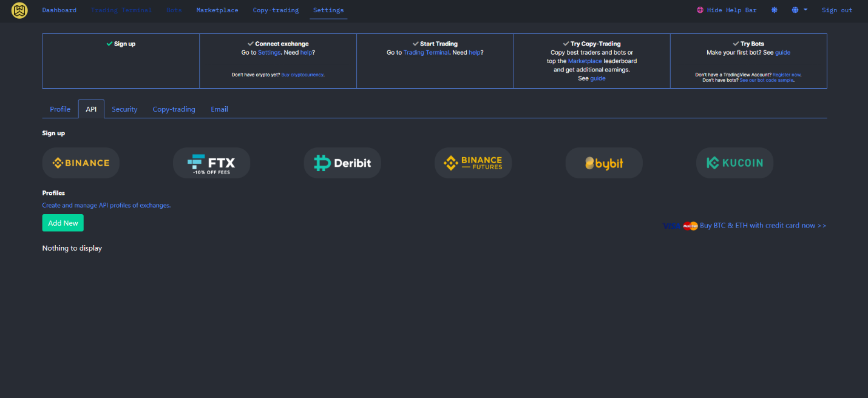This screenshot has height=398, width=868.
Task: Click Marketplace link in Try Copy-Trading box
Action: [x=585, y=61]
